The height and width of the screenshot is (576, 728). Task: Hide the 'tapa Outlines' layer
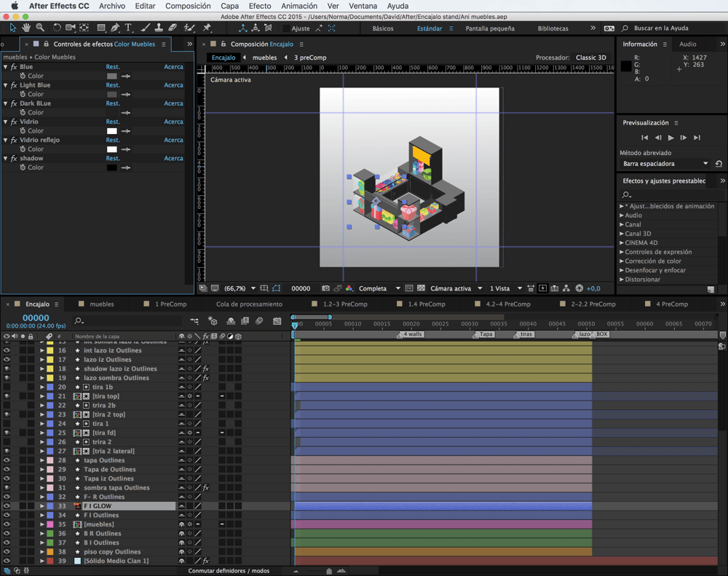point(7,460)
